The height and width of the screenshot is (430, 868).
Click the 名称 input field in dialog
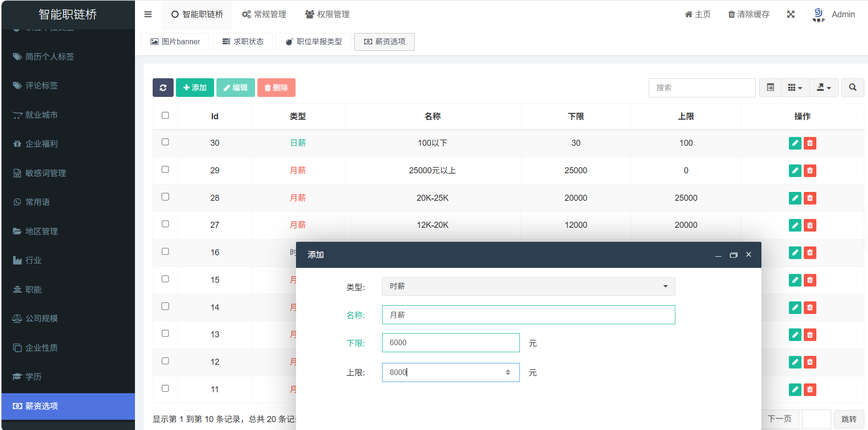[x=528, y=315]
